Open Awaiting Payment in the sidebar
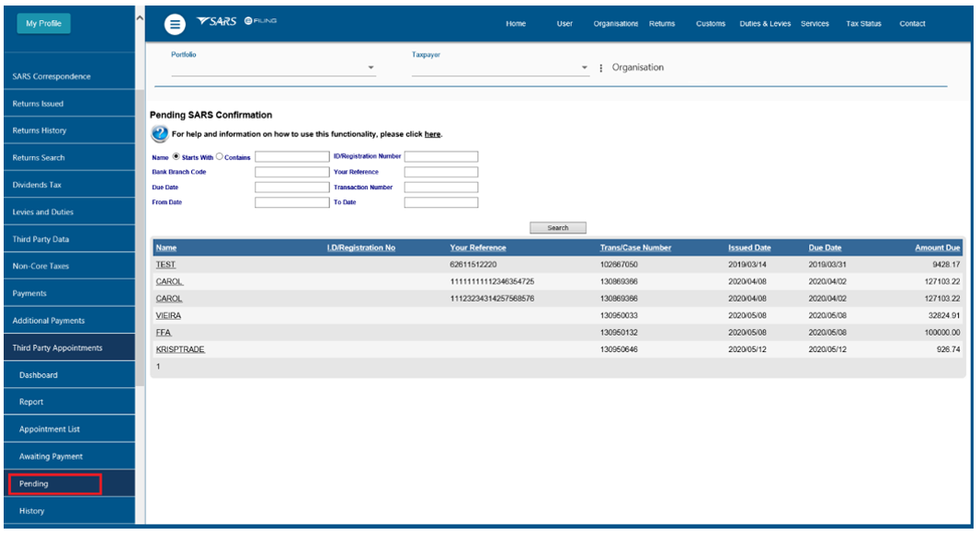Image resolution: width=980 pixels, height=535 pixels. click(x=51, y=457)
